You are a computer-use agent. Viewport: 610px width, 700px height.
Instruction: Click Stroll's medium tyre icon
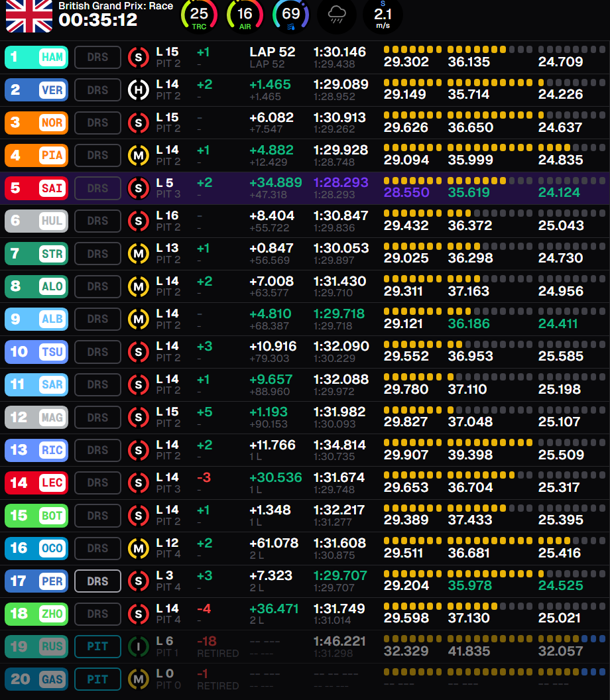(x=139, y=254)
